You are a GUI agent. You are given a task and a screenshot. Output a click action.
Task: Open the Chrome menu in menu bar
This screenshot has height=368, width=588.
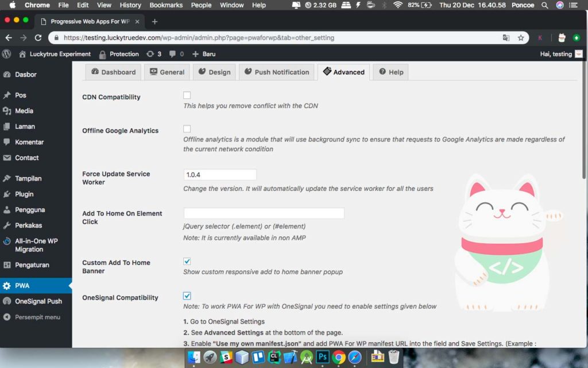37,5
